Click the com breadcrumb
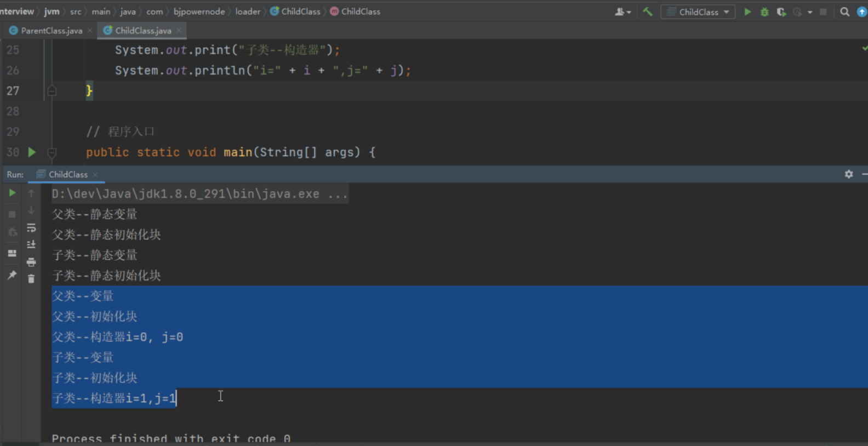This screenshot has width=868, height=446. point(155,12)
